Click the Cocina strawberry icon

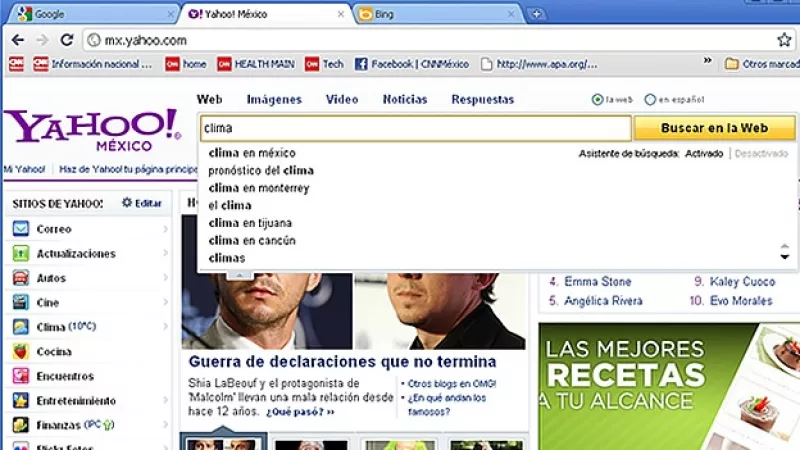[x=20, y=351]
